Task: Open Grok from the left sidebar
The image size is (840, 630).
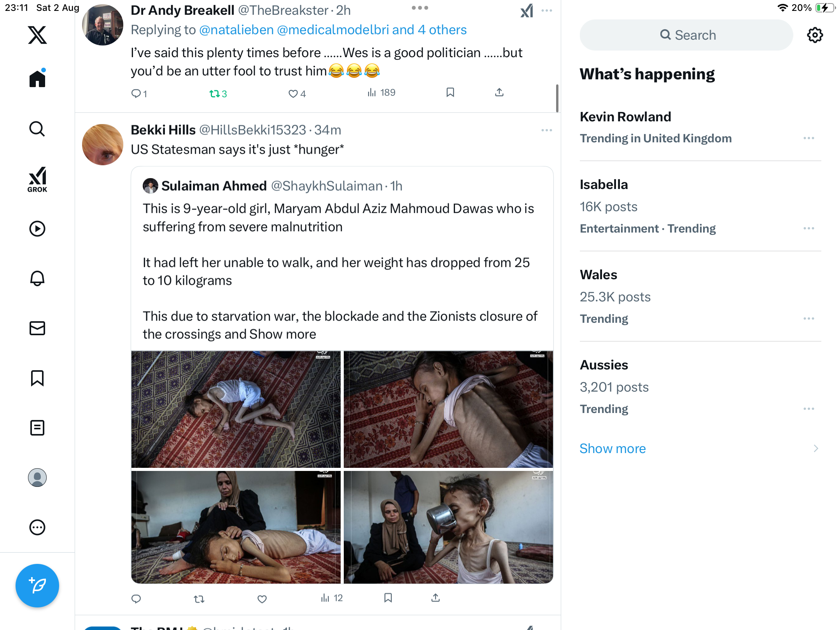Action: [37, 180]
